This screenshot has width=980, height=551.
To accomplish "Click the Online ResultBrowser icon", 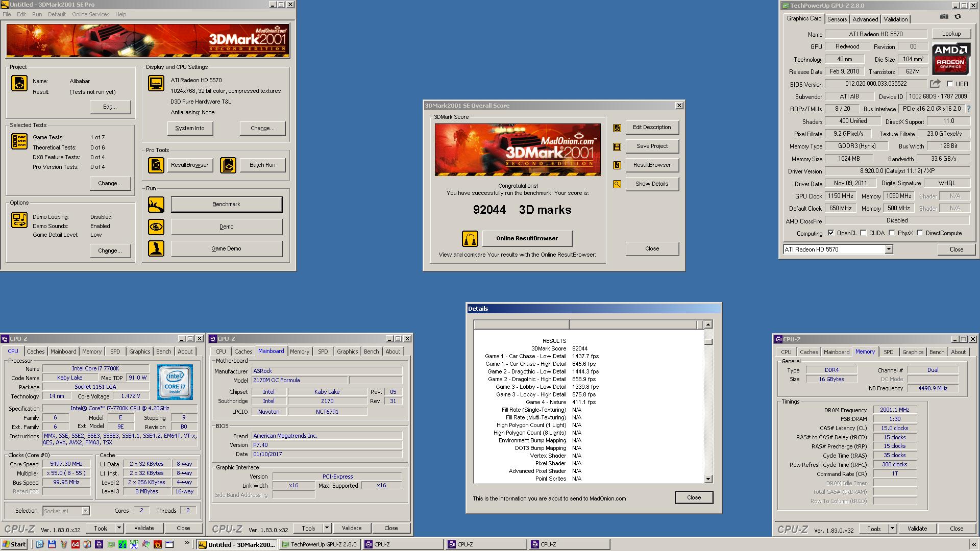I will (x=470, y=238).
